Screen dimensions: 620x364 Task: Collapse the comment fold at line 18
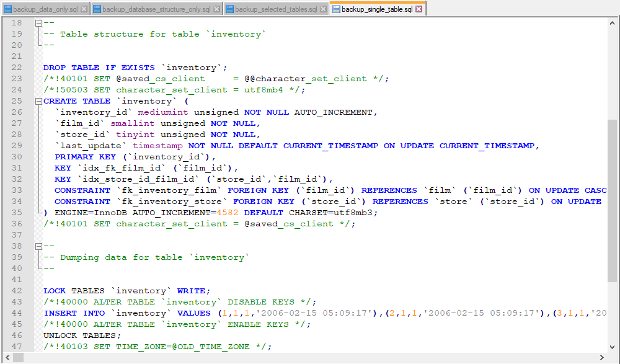tap(38, 23)
